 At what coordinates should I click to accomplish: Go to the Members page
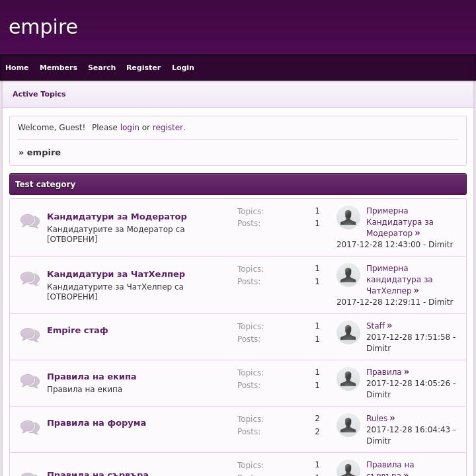(x=58, y=67)
